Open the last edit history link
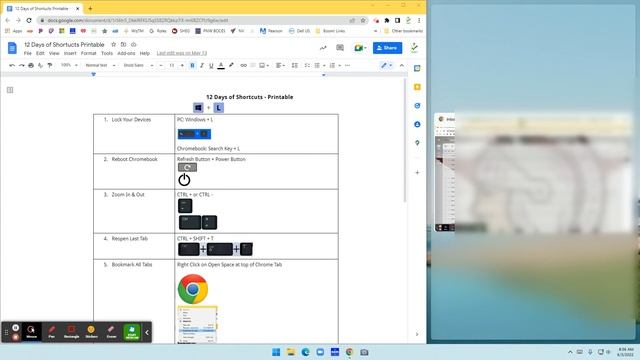This screenshot has height=360, width=640. click(182, 53)
